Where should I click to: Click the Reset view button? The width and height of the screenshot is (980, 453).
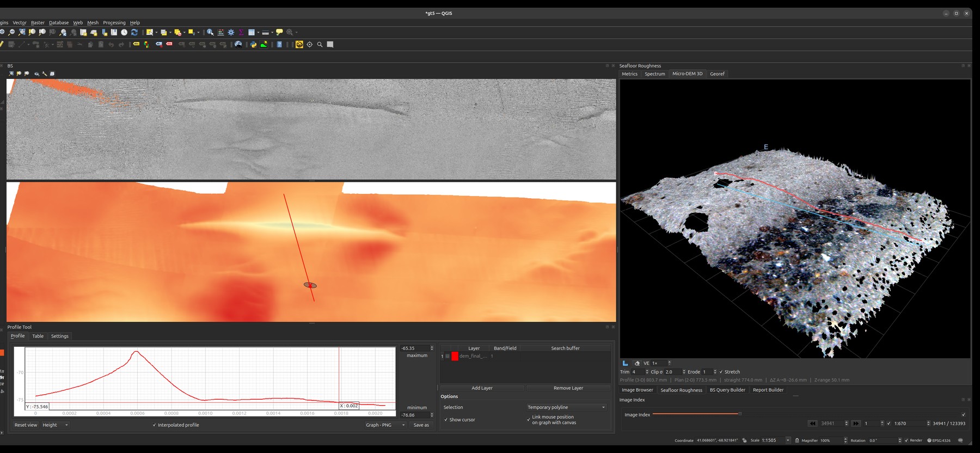click(x=26, y=425)
